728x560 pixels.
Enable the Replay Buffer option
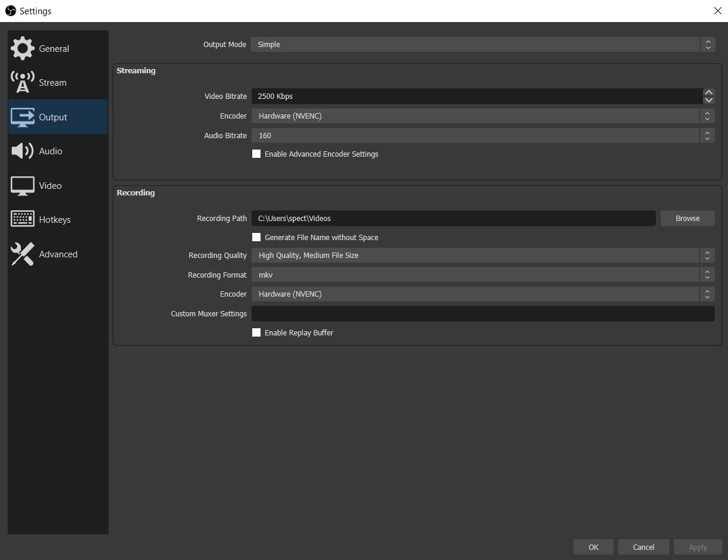coord(256,332)
